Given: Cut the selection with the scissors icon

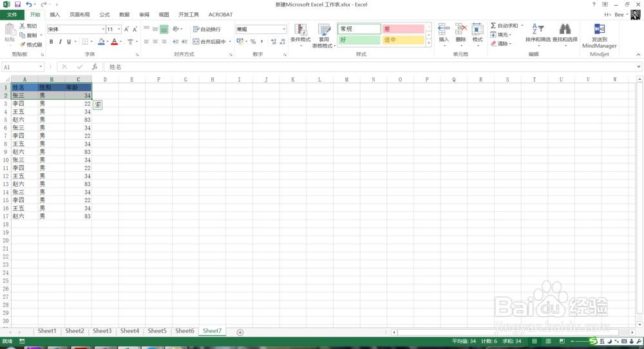Looking at the screenshot, I should (x=28, y=26).
